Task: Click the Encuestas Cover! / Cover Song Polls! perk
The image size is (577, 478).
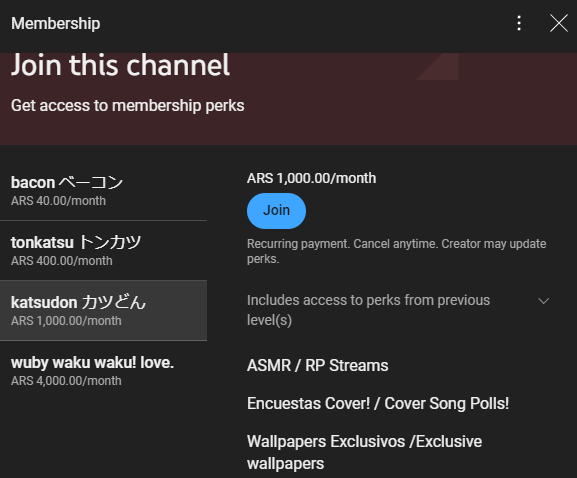Action: click(x=378, y=403)
